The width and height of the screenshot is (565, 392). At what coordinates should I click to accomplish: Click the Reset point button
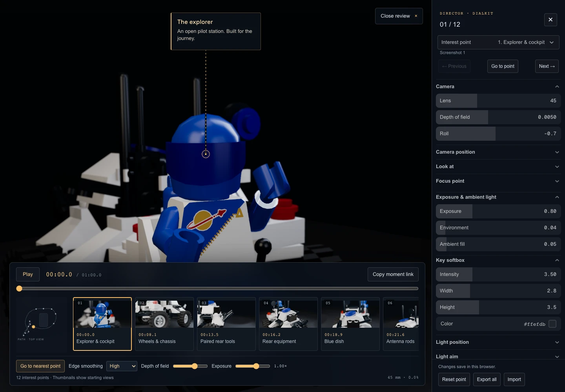pos(454,379)
